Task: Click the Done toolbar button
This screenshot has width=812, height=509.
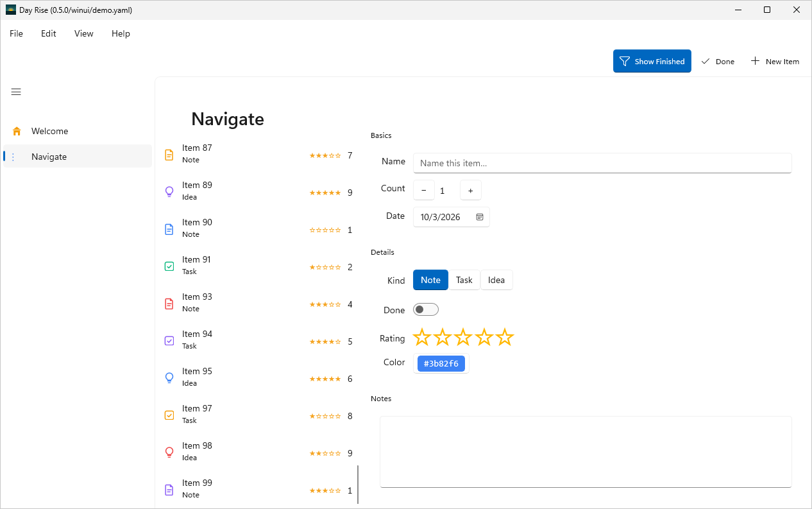Action: click(718, 61)
